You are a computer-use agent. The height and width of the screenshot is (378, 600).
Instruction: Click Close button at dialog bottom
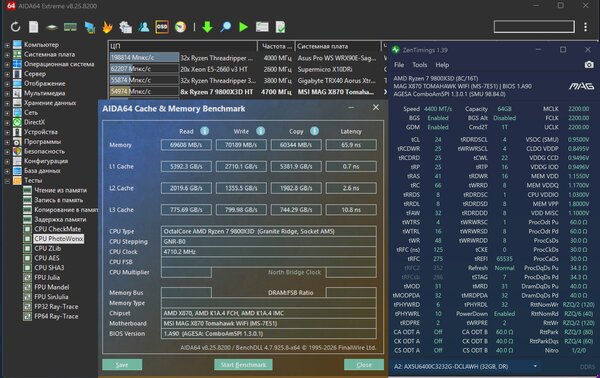tap(364, 365)
